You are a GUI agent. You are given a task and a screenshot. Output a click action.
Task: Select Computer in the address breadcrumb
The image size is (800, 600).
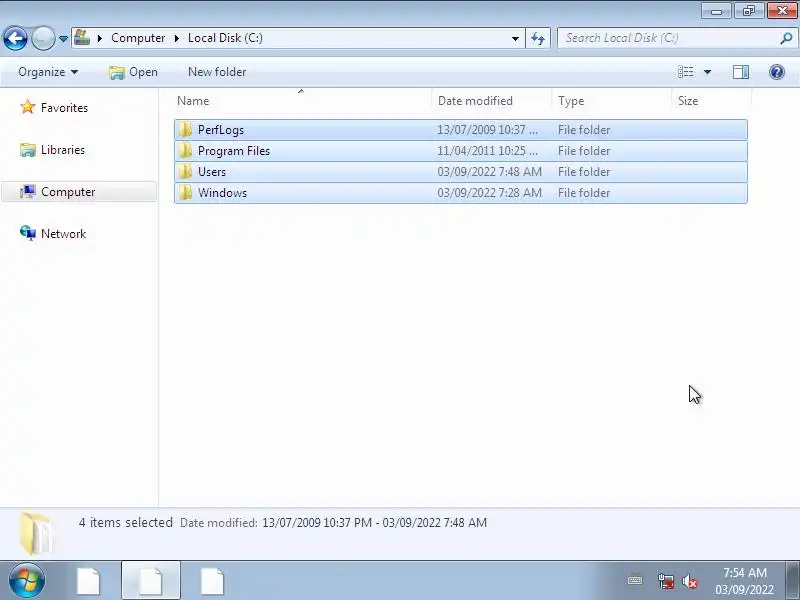(138, 38)
